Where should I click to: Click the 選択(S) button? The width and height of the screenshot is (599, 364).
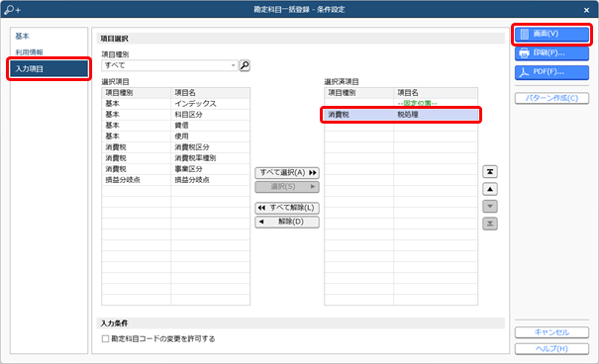point(287,187)
